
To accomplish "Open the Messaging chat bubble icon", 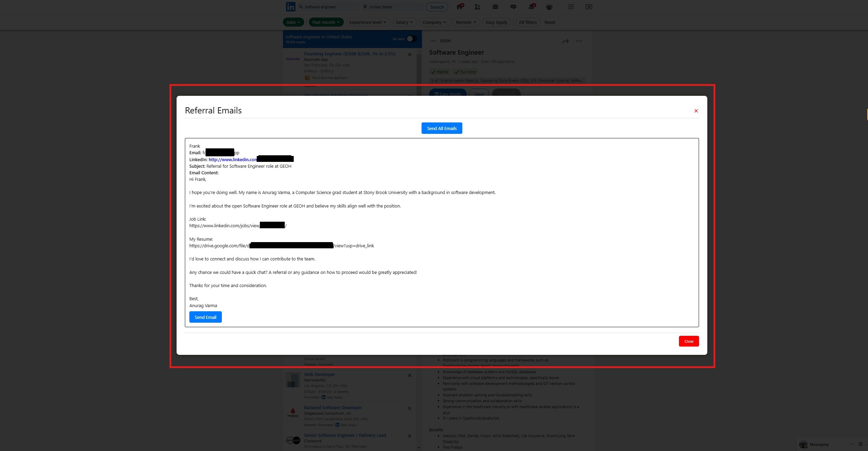I will click(513, 7).
